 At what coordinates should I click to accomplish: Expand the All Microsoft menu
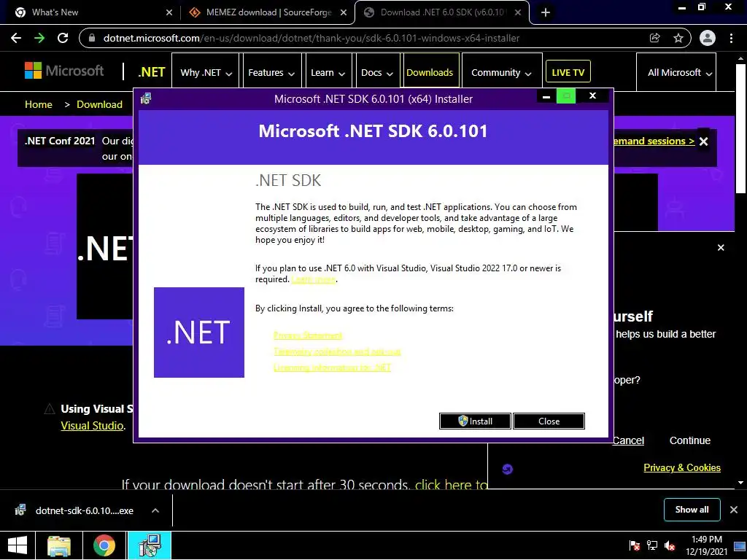tap(676, 73)
